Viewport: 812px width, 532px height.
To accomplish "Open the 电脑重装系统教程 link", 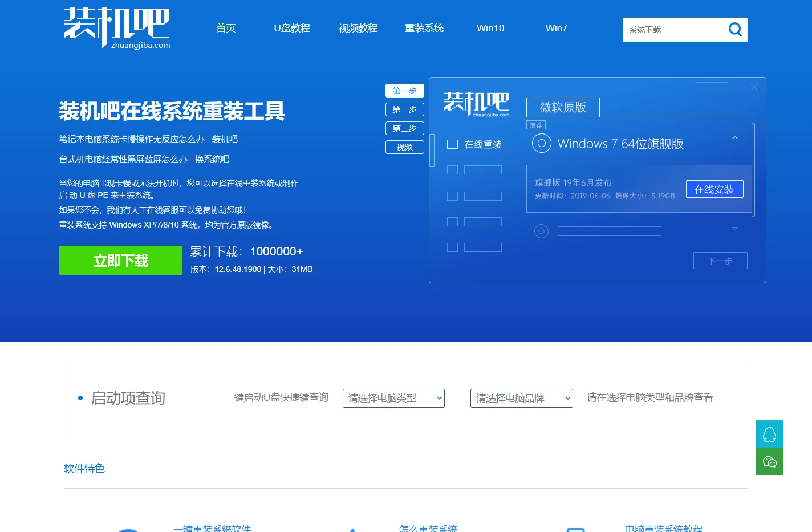I will [664, 529].
